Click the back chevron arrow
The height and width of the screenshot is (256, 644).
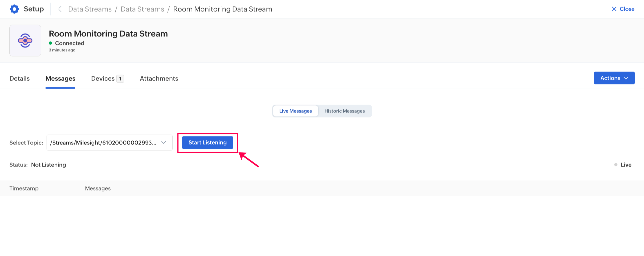(60, 9)
